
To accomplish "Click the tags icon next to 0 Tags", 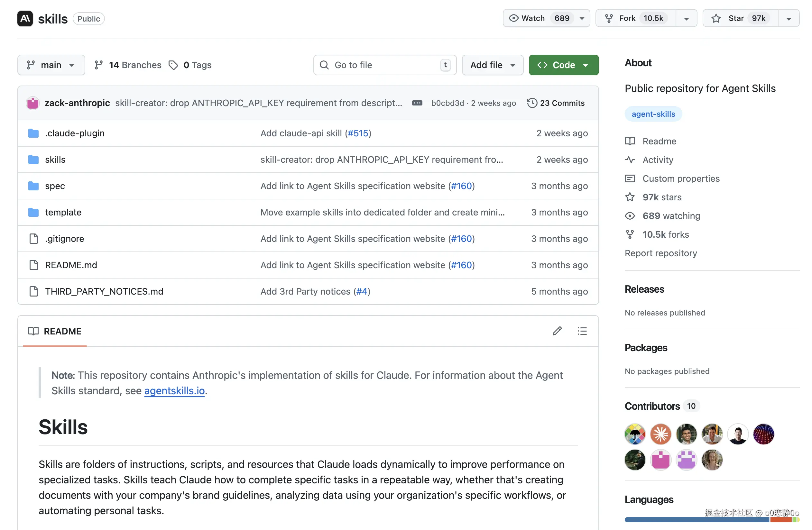I will pyautogui.click(x=173, y=65).
